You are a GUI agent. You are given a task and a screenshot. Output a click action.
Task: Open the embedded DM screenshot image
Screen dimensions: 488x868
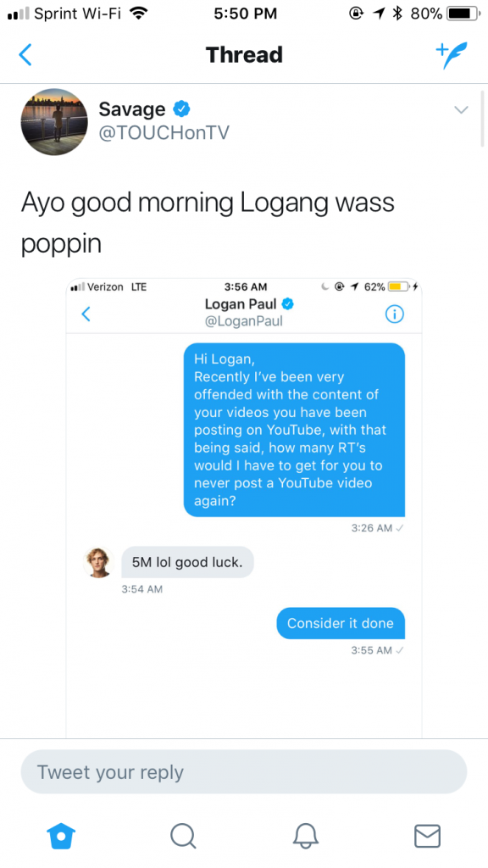[244, 509]
